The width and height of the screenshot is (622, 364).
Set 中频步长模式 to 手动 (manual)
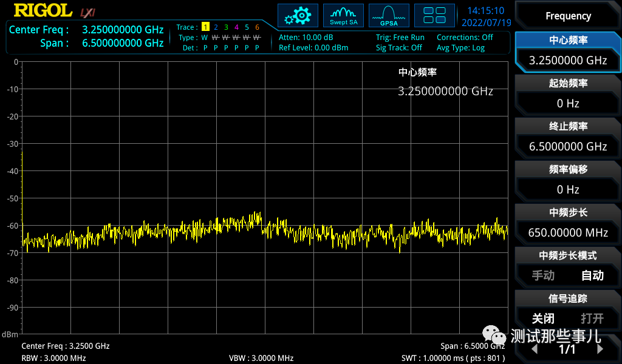coord(542,275)
